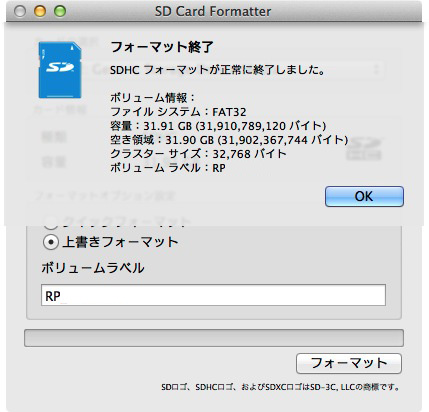Click the ボリュームラベル text field containing RP
429x412 pixels.
[x=213, y=295]
